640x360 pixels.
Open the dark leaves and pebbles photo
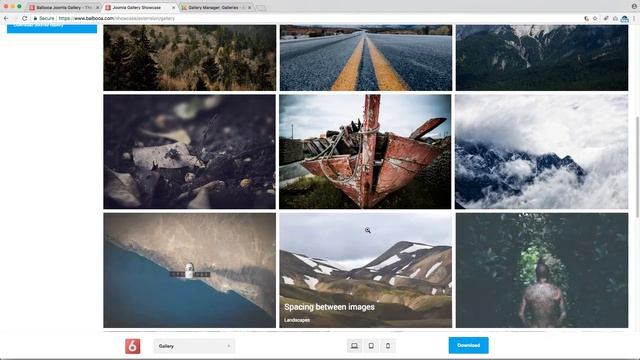point(189,152)
